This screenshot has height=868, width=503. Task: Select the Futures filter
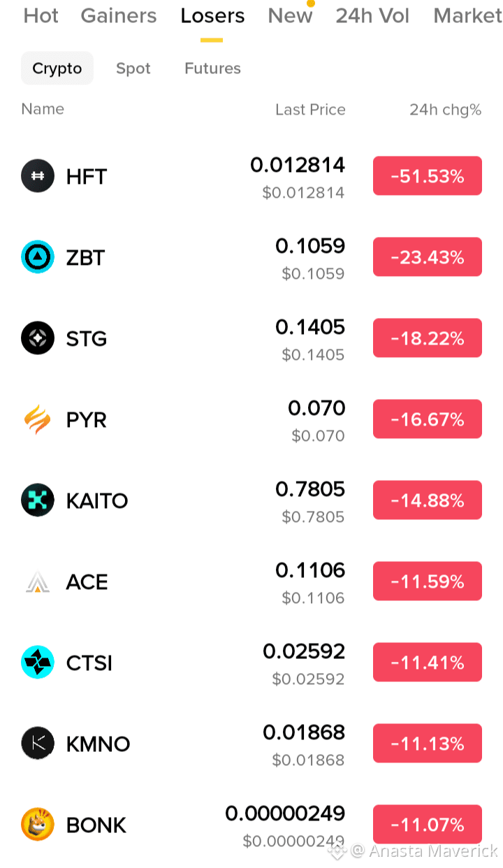212,68
